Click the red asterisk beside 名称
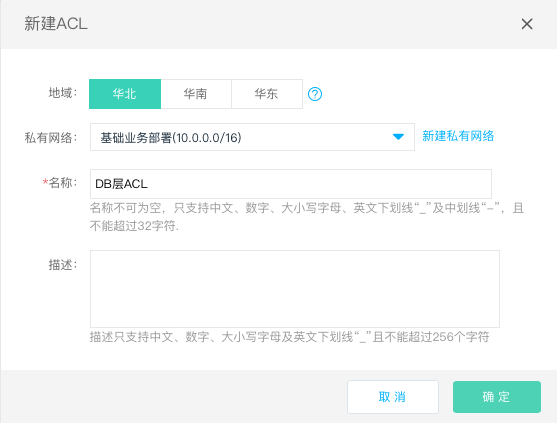The height and width of the screenshot is (423, 557). tap(45, 183)
